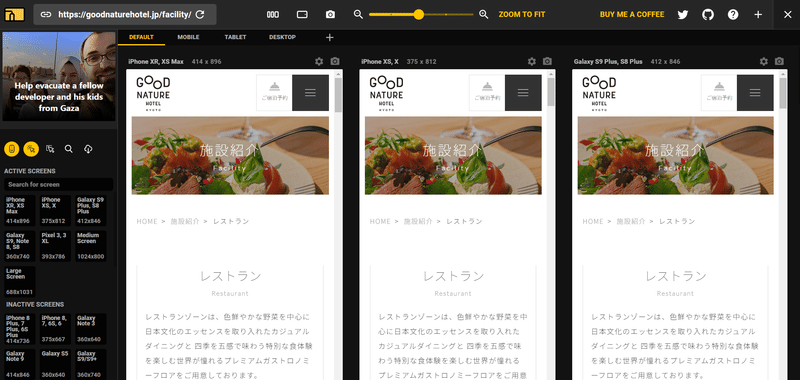Click the landscape orientation icon
The width and height of the screenshot is (800, 380).
302,14
